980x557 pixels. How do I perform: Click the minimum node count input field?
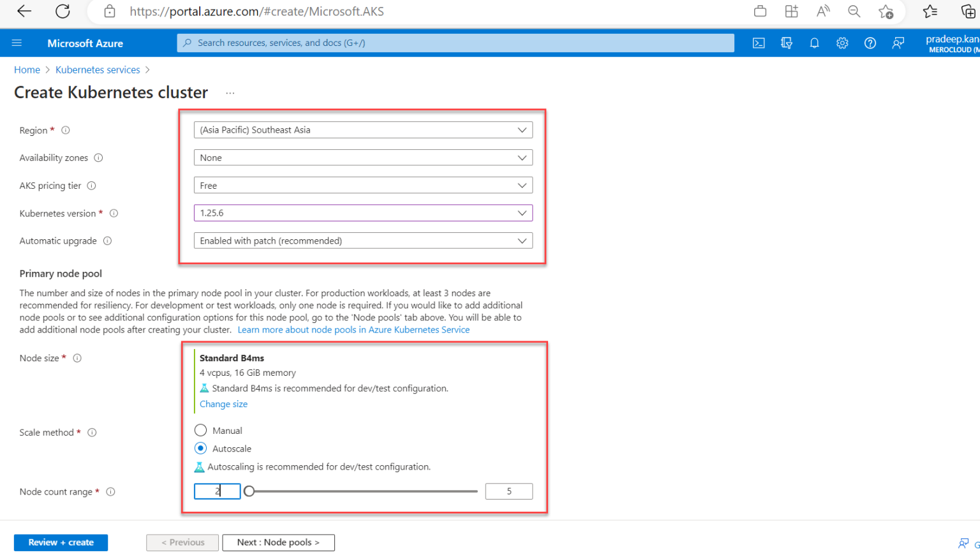pos(217,491)
